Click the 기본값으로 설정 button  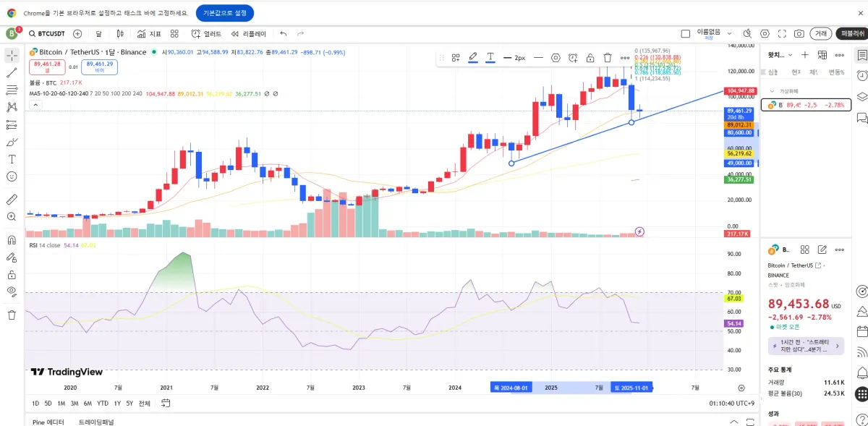point(224,13)
